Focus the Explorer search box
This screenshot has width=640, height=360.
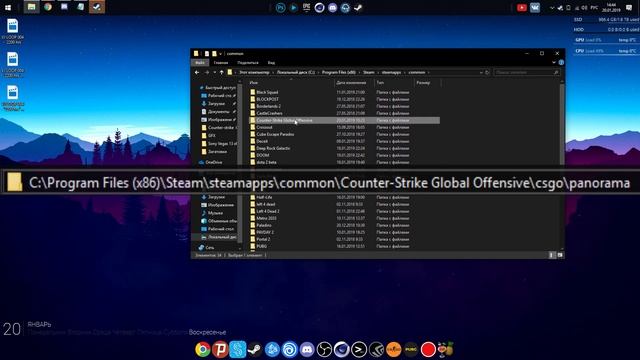pyautogui.click(x=526, y=72)
